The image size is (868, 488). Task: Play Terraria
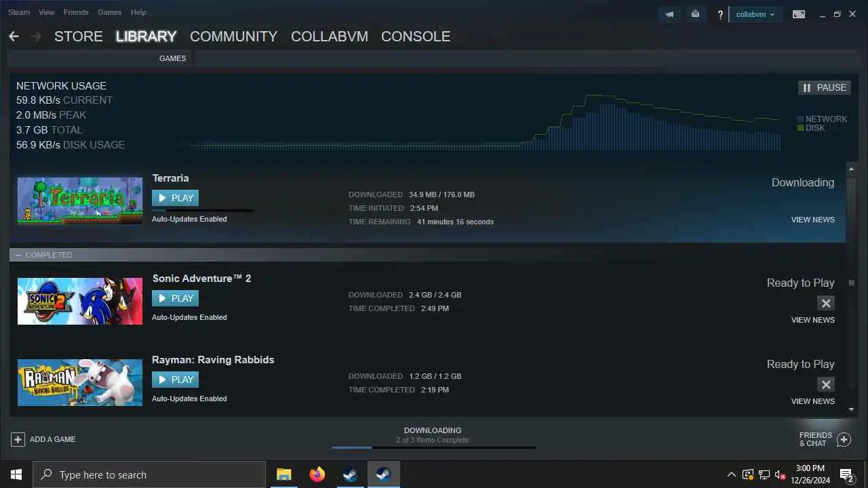click(x=175, y=198)
